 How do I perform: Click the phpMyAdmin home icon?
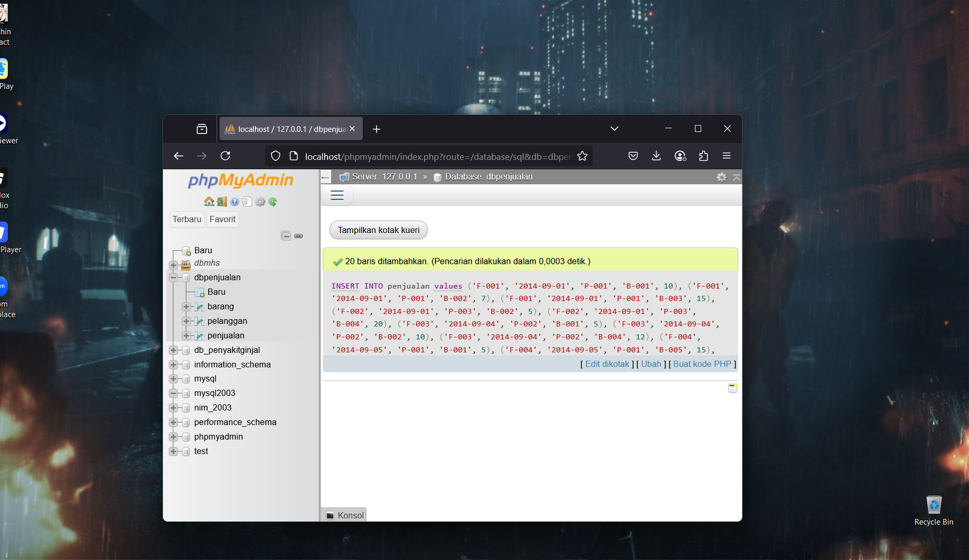tap(209, 202)
